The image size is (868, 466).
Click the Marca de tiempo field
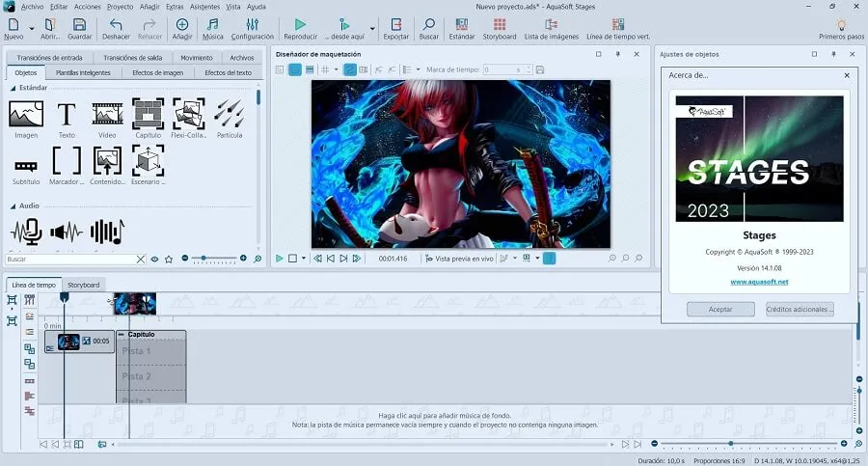tap(506, 69)
